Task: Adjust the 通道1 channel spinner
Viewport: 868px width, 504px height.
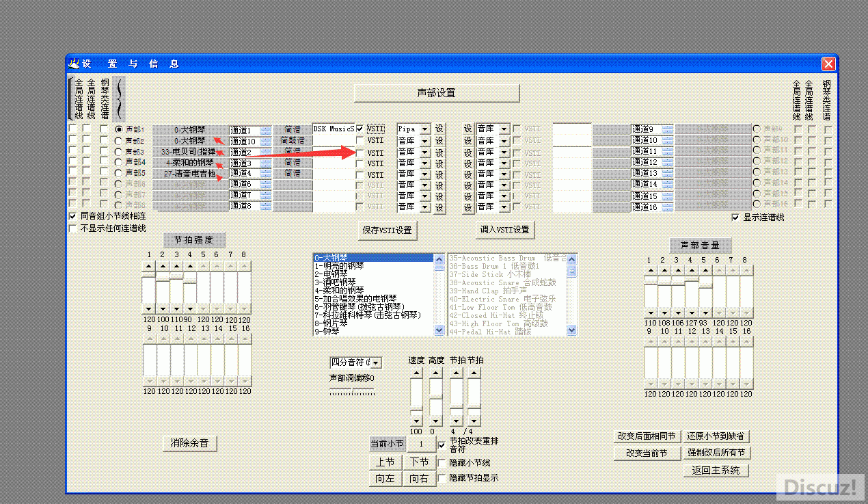Action: pos(265,130)
